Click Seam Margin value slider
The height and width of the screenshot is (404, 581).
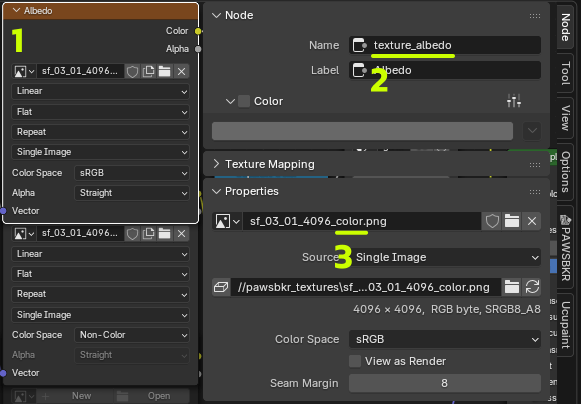[445, 383]
